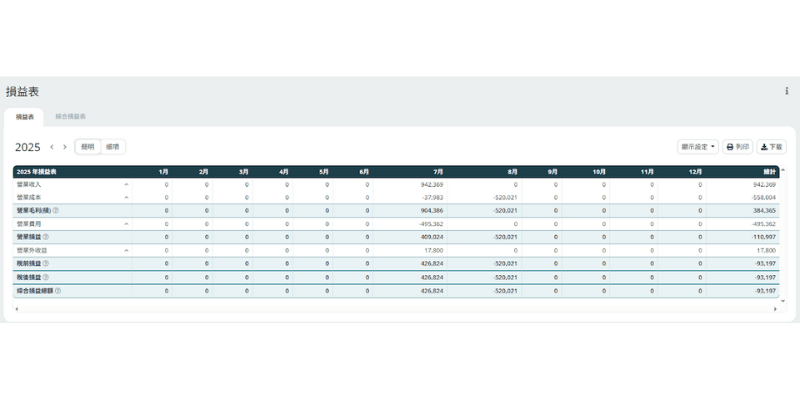Click help icon beside 綜合損益總額
This screenshot has width=800, height=400.
[x=58, y=291]
